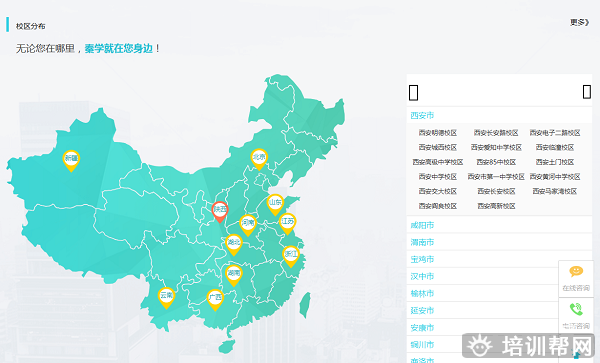This screenshot has height=363, width=600.
Task: Collapse the 西安市 campus list
Action: 499,115
